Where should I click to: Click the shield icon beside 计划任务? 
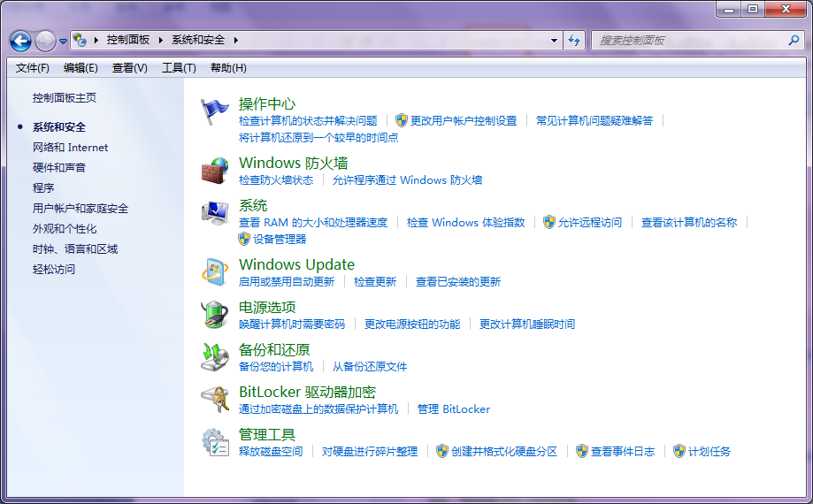pyautogui.click(x=679, y=451)
